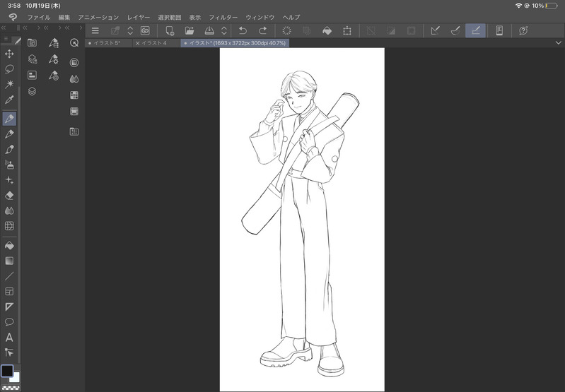Select the Move layer tool
Viewport: 565px width, 392px height.
tap(9, 54)
